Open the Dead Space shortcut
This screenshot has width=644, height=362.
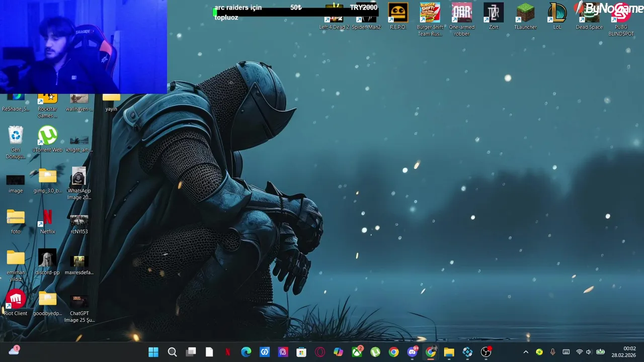(589, 17)
